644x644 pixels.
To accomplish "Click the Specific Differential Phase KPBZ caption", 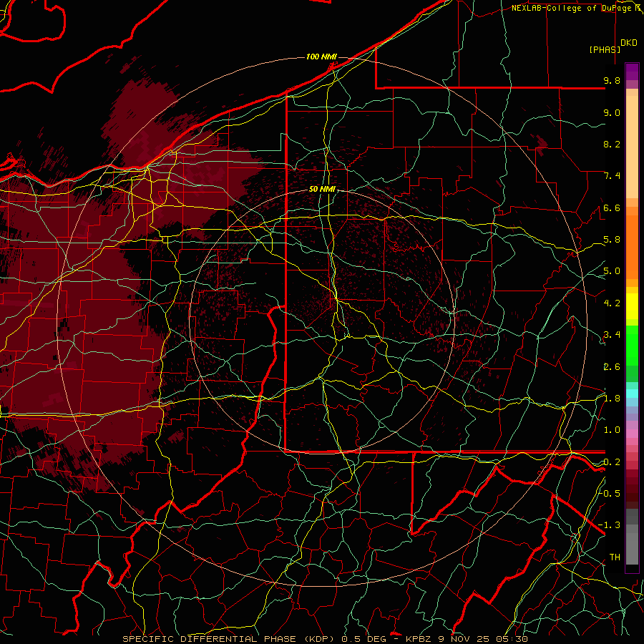I will (325, 639).
